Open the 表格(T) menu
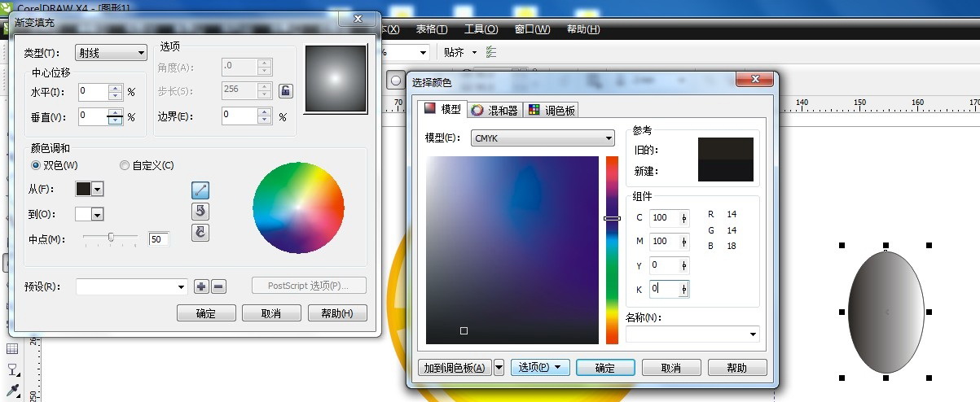This screenshot has height=402, width=980. click(432, 29)
